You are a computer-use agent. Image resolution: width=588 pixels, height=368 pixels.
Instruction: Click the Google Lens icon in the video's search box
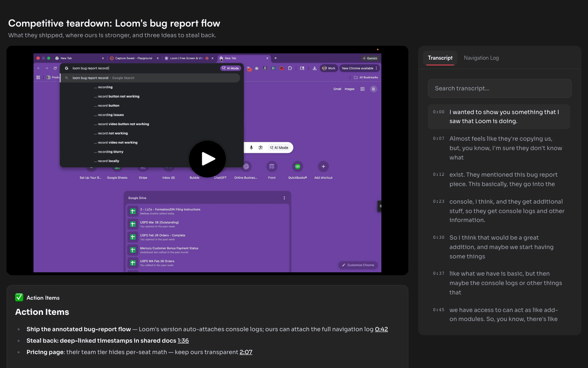(261, 148)
